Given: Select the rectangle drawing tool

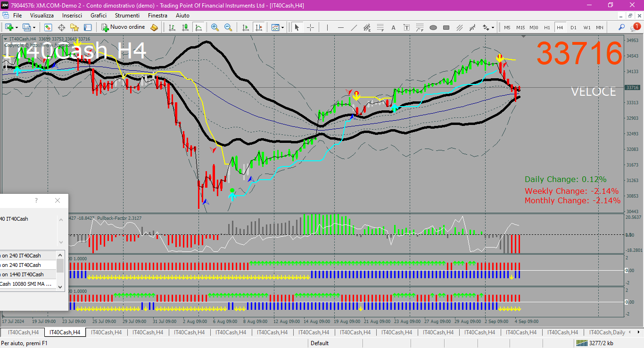Looking at the screenshot, I should pos(446,27).
